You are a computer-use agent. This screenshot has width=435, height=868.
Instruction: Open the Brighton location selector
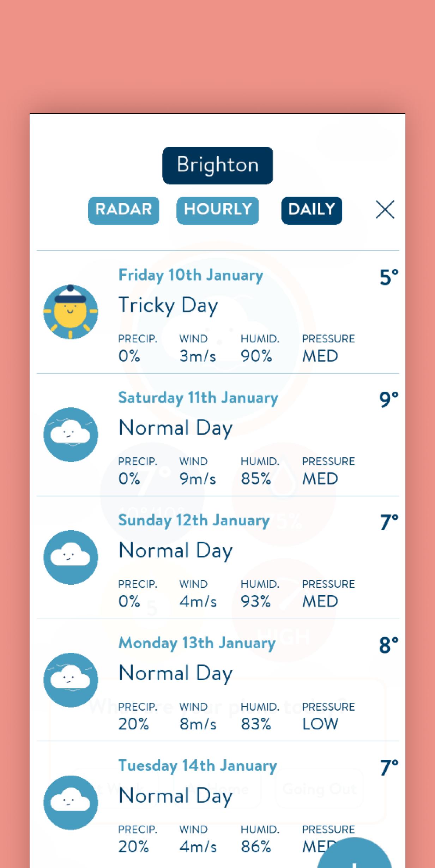click(217, 165)
